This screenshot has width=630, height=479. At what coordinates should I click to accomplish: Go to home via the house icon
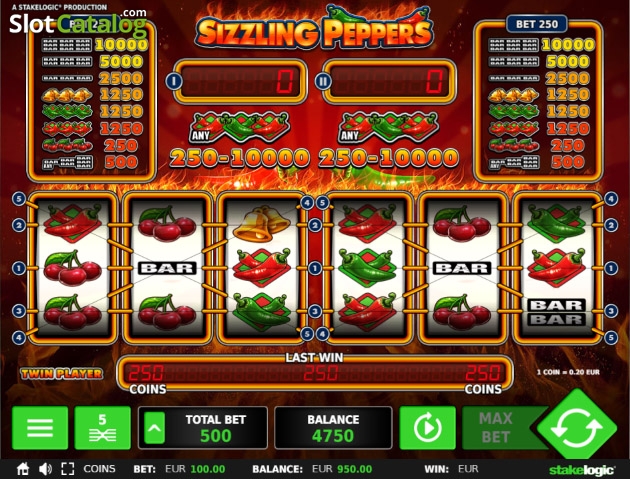(x=23, y=469)
